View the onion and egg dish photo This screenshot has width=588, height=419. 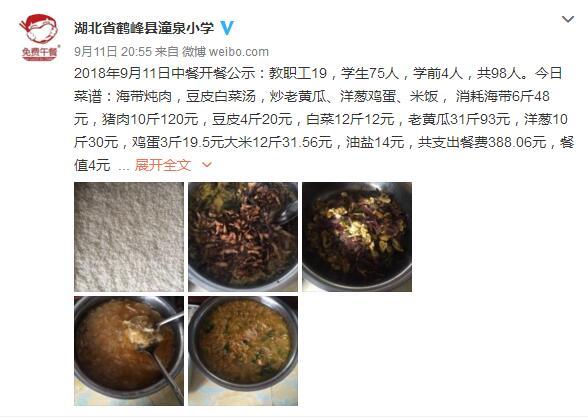pyautogui.click(x=357, y=237)
